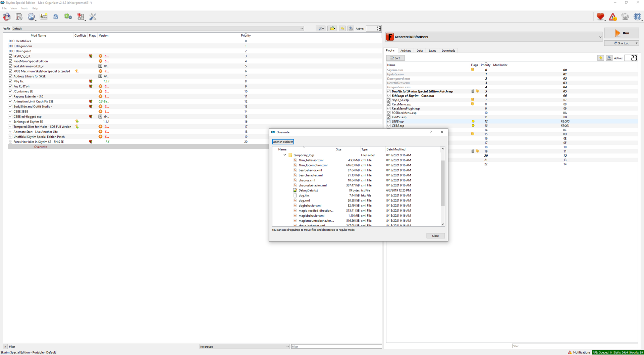Click the Overwrite file list scroll-down arrow
The width and height of the screenshot is (644, 355).
click(443, 224)
